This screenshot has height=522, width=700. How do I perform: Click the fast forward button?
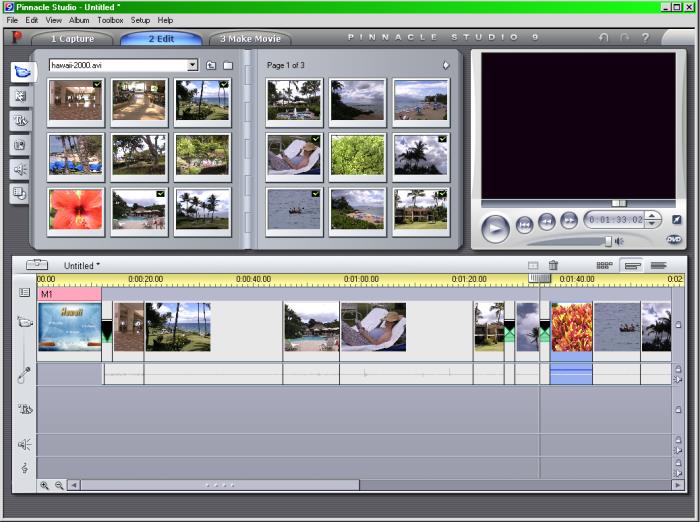(x=569, y=221)
